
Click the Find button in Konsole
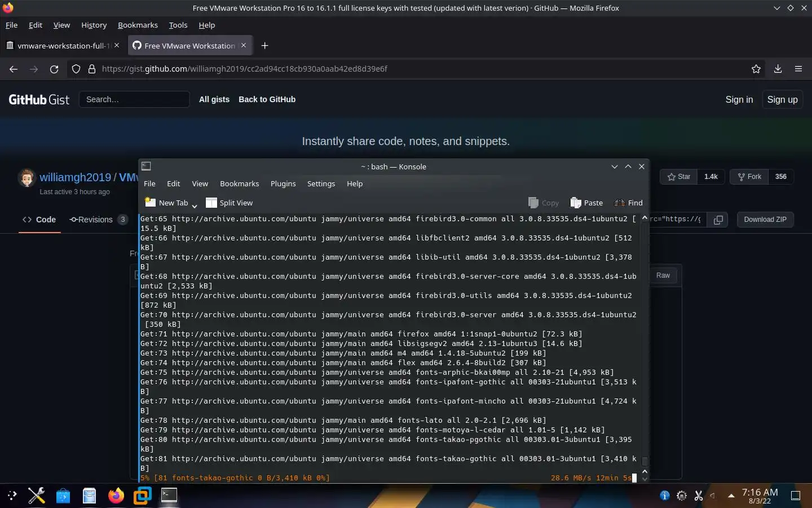click(628, 203)
